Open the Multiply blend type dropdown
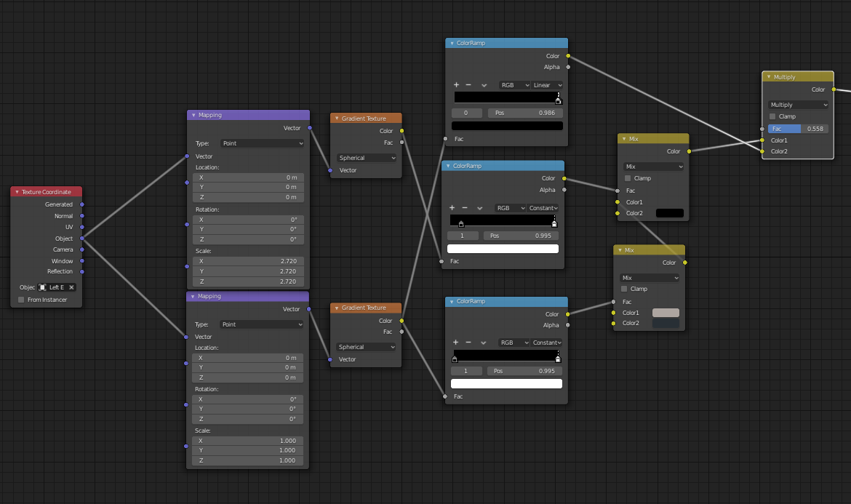 point(799,105)
